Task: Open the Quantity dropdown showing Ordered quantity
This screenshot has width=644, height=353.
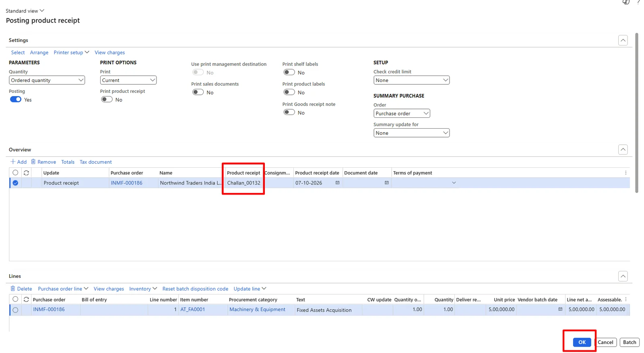Action: 47,80
